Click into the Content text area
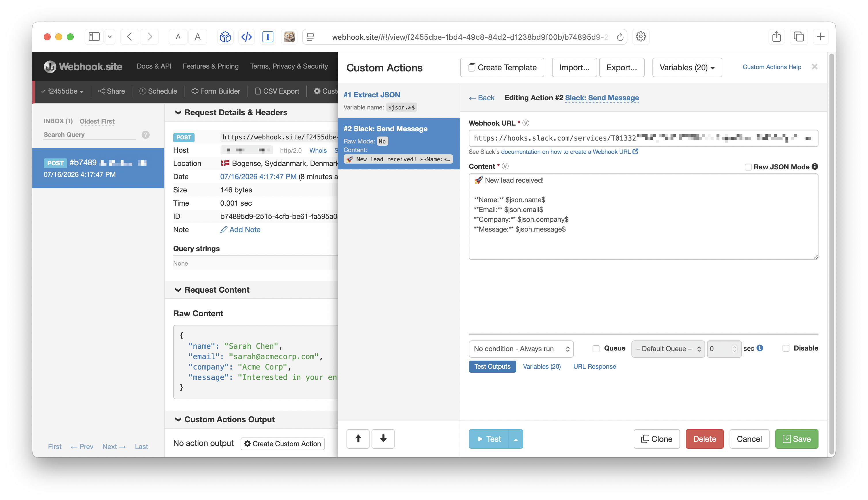 click(643, 216)
